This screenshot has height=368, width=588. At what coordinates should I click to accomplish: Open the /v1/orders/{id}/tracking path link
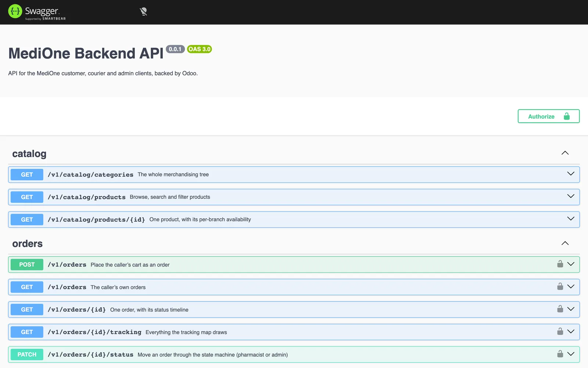[x=94, y=332]
